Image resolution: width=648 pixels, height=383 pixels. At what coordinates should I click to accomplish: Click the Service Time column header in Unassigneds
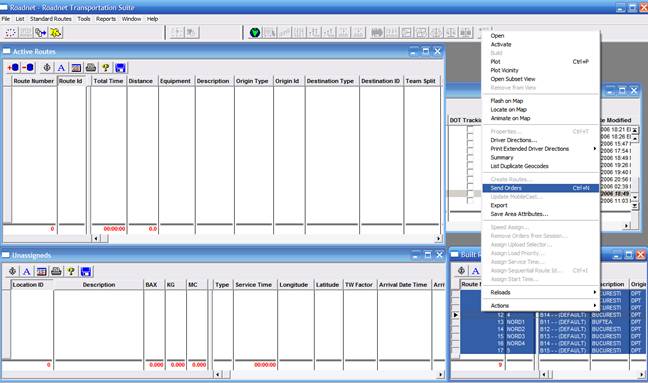tap(254, 285)
